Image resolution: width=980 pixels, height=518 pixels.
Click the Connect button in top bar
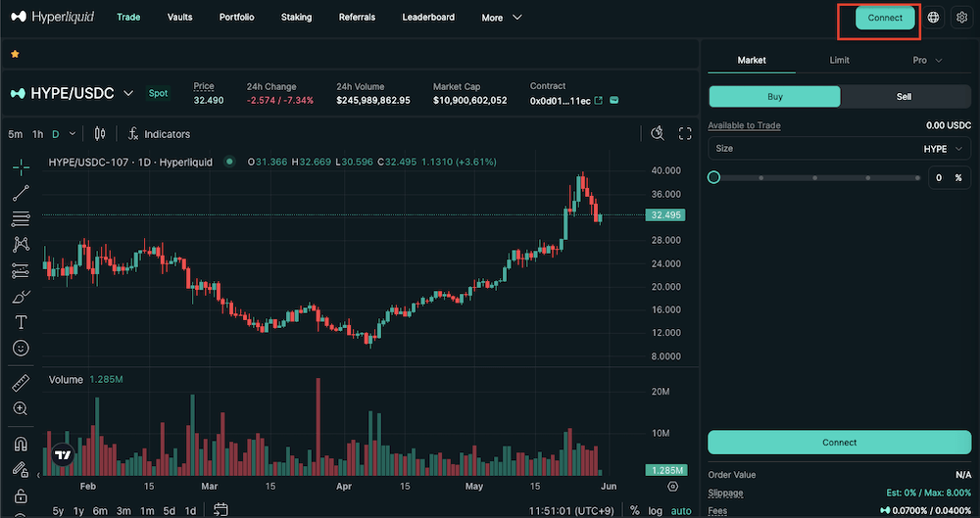click(885, 18)
